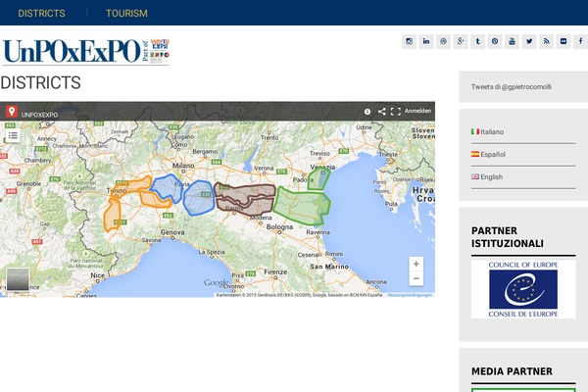Open the YouTube social icon

pyautogui.click(x=512, y=41)
